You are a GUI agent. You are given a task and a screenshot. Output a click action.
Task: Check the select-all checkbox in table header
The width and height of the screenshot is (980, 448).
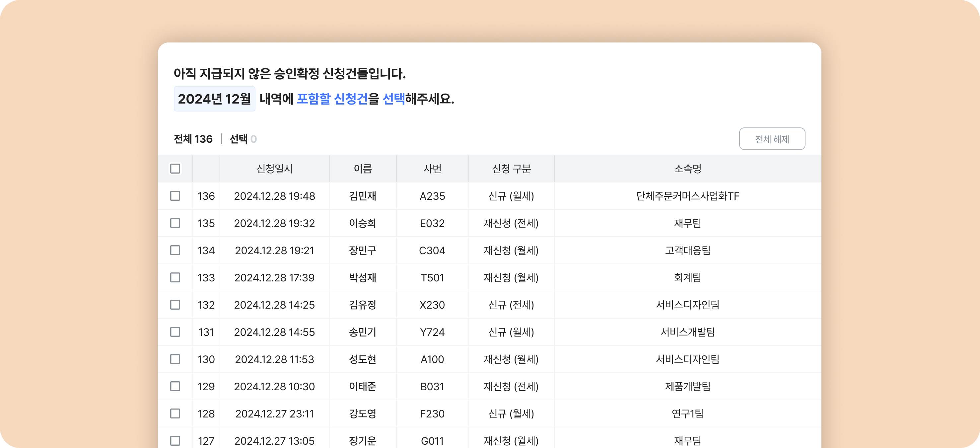click(175, 169)
